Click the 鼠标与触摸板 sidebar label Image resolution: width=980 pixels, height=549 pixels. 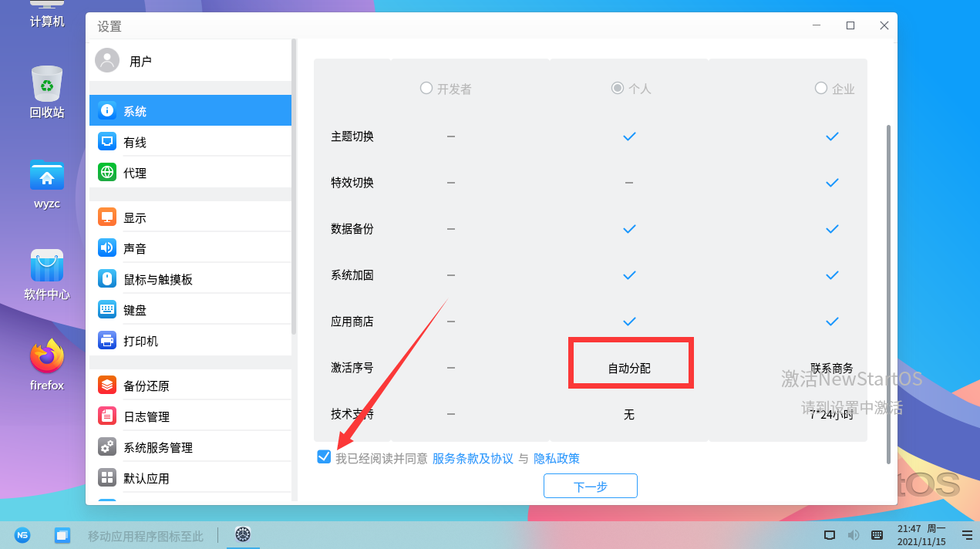pos(158,280)
